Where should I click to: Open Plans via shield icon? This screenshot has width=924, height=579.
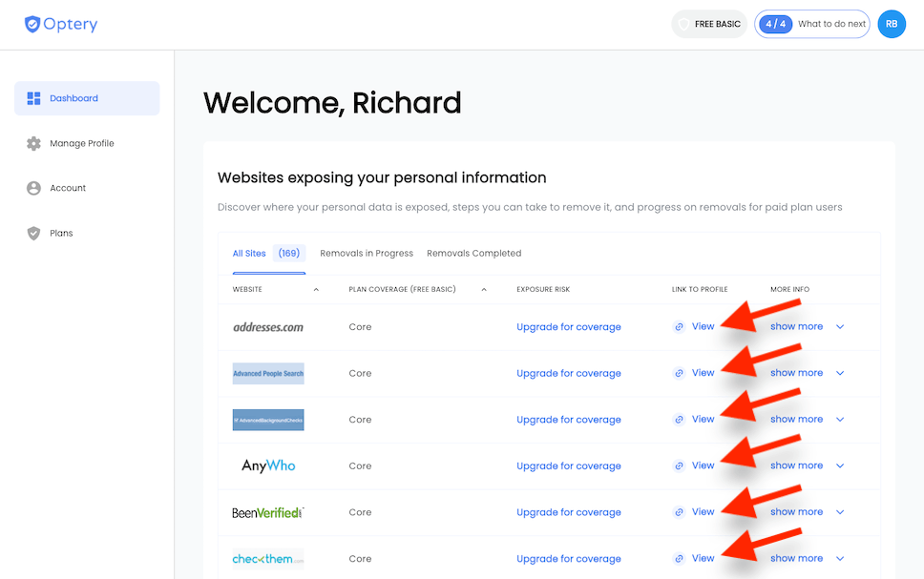click(33, 234)
